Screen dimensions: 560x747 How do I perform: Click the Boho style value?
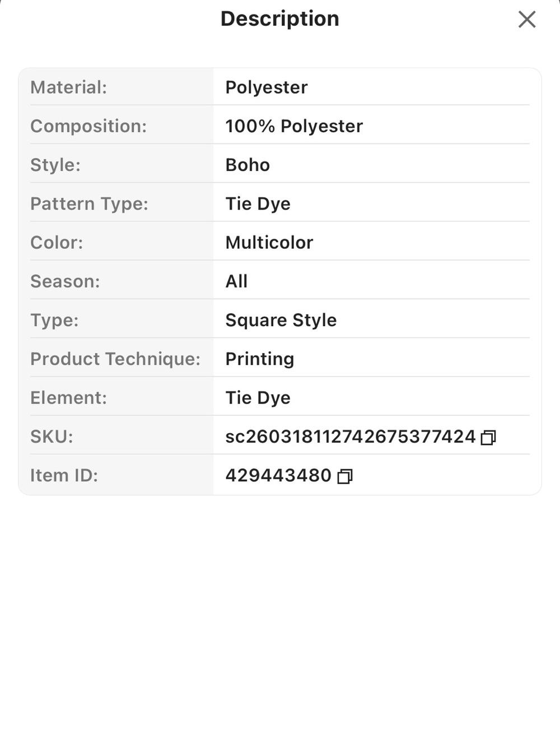[248, 165]
